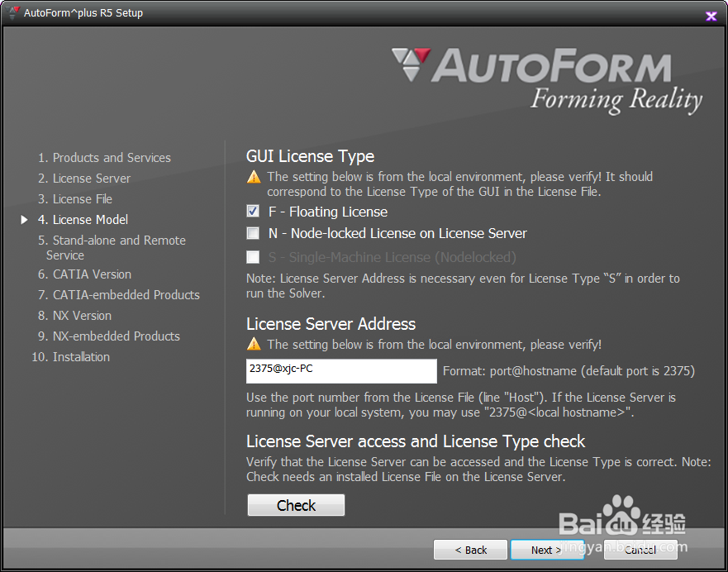
Task: Click the Check button
Action: [x=296, y=505]
